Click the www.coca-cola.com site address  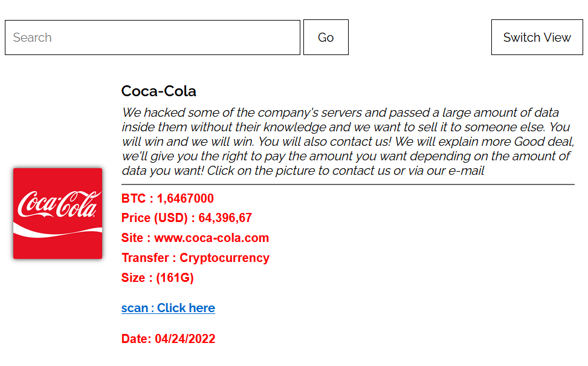click(212, 238)
